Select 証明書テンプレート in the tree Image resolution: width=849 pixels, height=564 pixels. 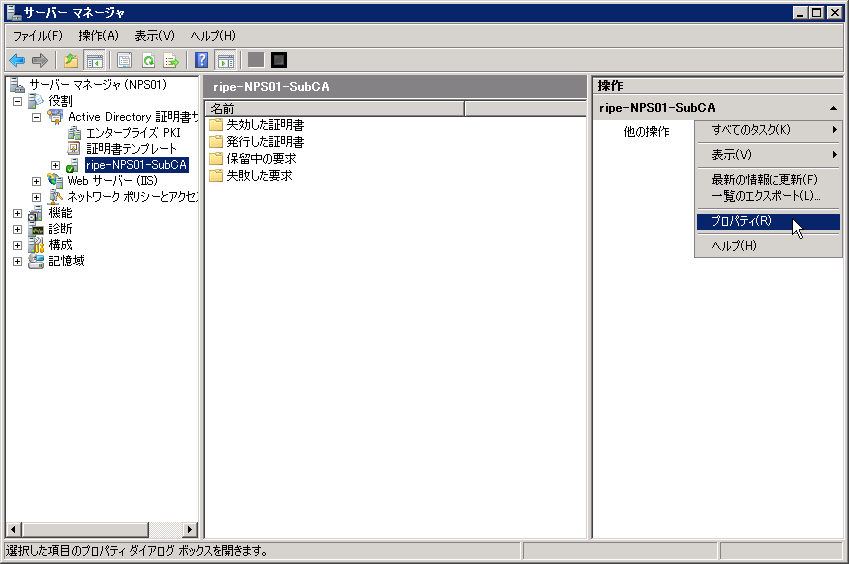pos(130,149)
